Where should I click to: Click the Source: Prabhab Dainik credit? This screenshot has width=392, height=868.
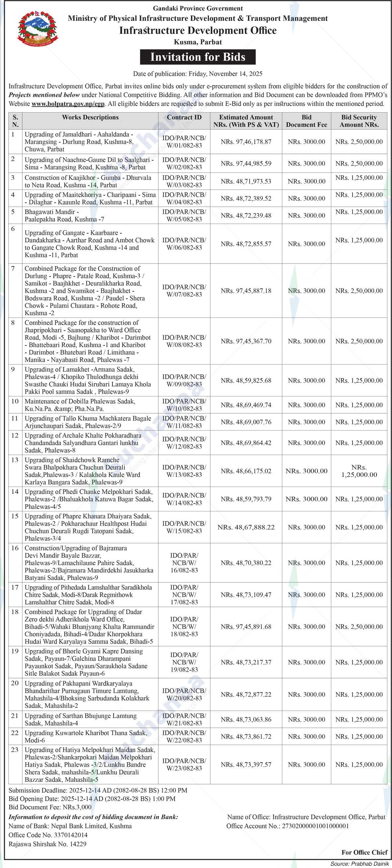coord(359,864)
